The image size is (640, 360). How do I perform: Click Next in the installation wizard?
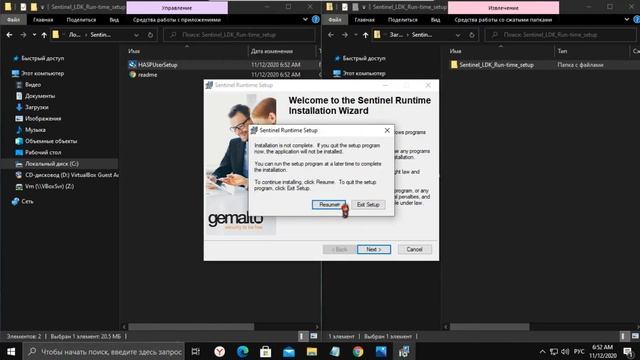tap(374, 249)
